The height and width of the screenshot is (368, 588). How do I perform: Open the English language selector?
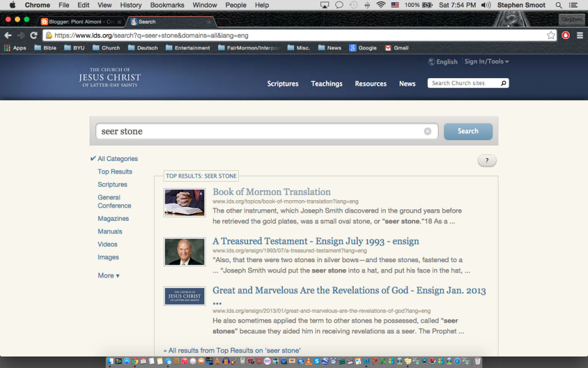coord(443,62)
